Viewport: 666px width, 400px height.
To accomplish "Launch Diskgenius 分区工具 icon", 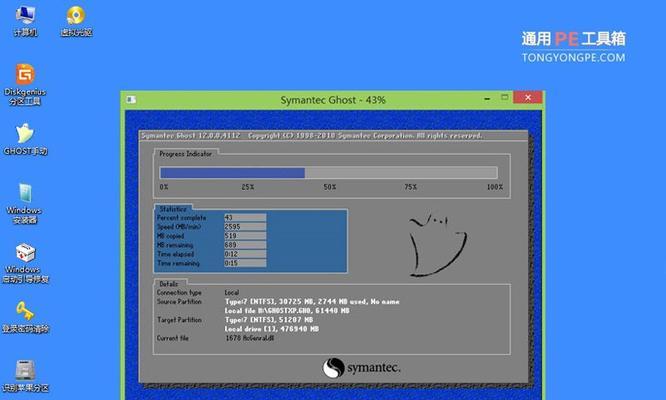I will pos(25,84).
